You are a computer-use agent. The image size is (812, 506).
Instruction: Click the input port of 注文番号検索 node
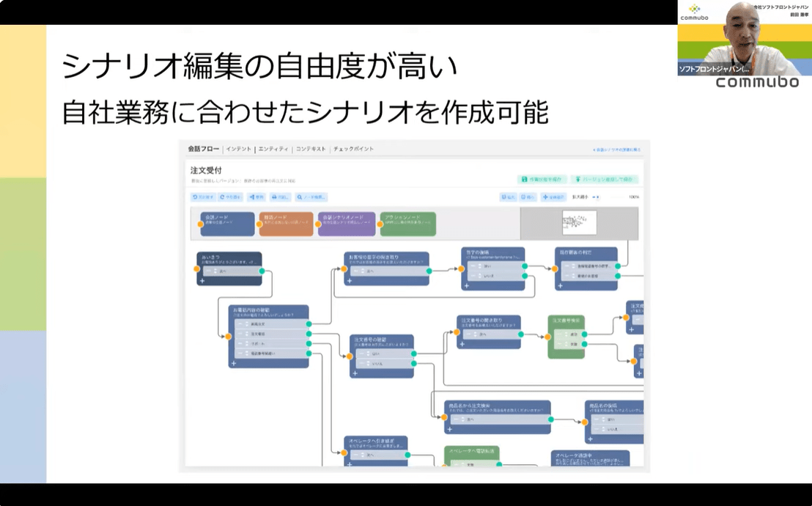coord(548,337)
